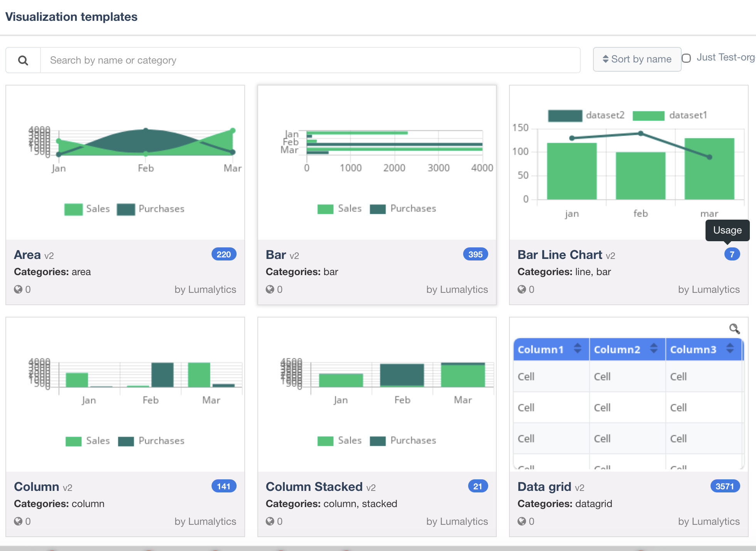Screen dimensions: 756x551
Task: Click the globe icon on the Column card
Action: coord(18,521)
